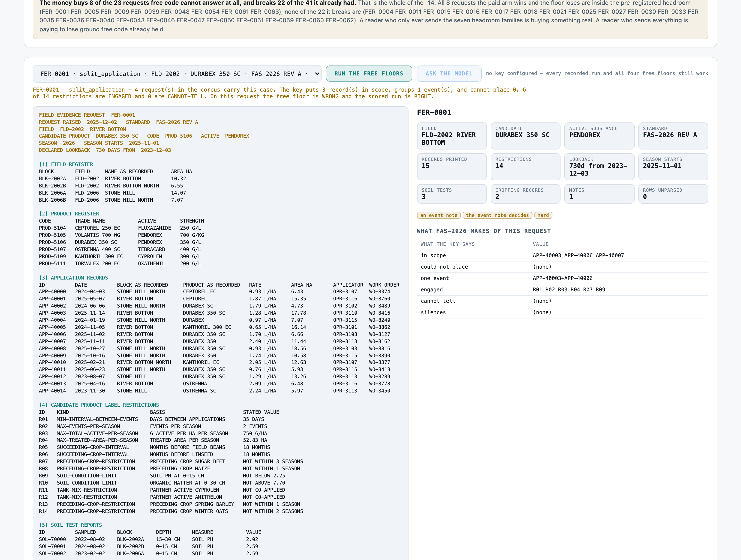Viewport: 741px width, 560px height.
Task: Open the FER-0001 request dropdown
Action: (x=177, y=74)
